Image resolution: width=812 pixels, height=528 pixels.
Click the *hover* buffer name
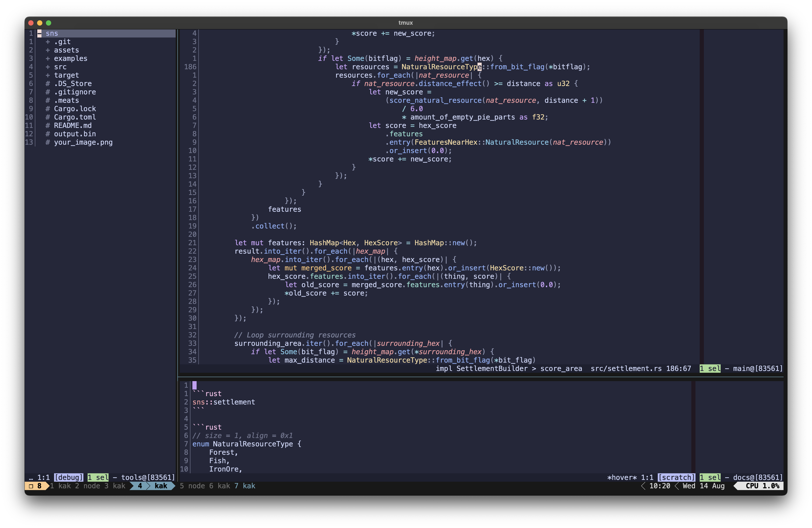pos(622,477)
